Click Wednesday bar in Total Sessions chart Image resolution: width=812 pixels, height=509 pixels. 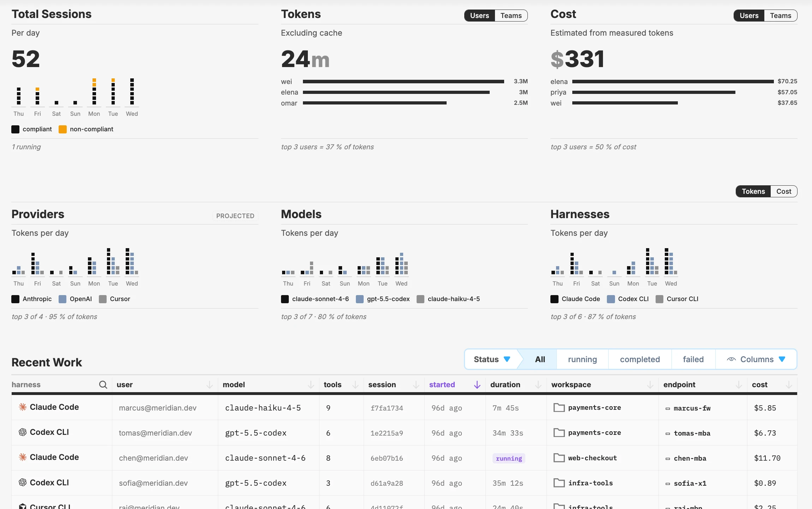point(132,92)
